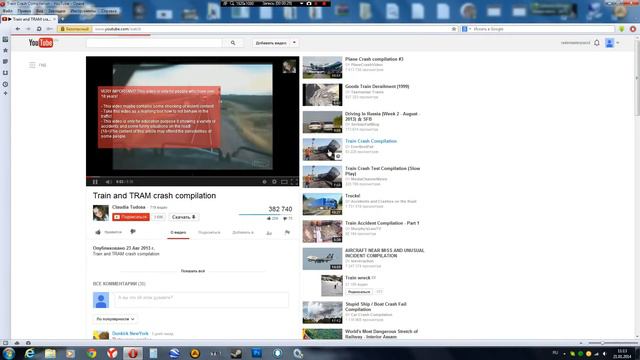Open the 'По популярности' comments sort dropdown
Screen dimensions: 640x360
pos(115,319)
